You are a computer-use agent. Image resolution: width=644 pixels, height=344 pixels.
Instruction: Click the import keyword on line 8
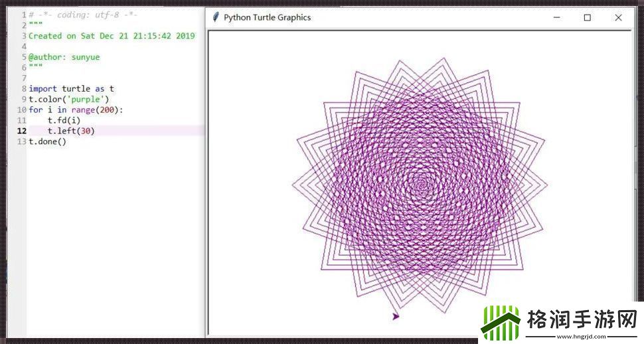43,88
